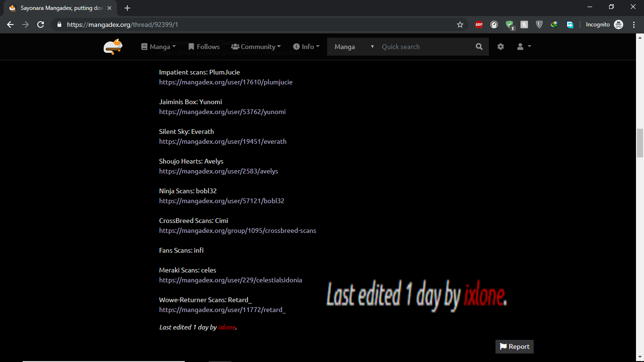Image resolution: width=644 pixels, height=362 pixels.
Task: Open the Chrome three-dot menu
Action: pyautogui.click(x=634, y=25)
